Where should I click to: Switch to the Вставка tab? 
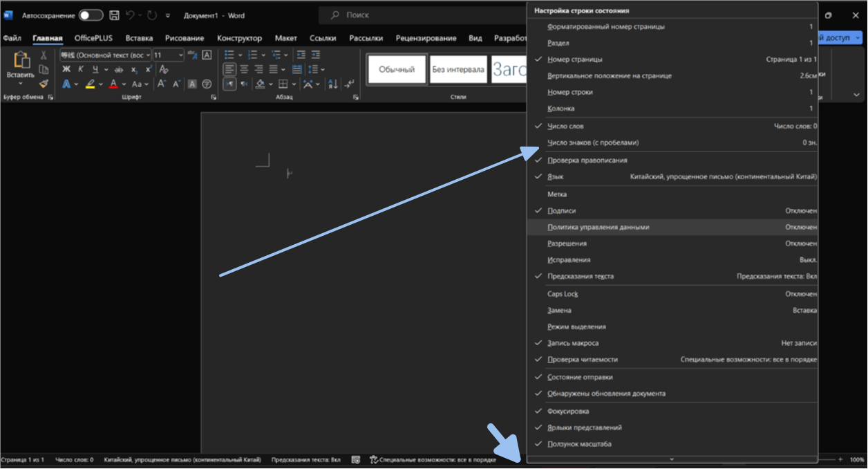[x=139, y=38]
